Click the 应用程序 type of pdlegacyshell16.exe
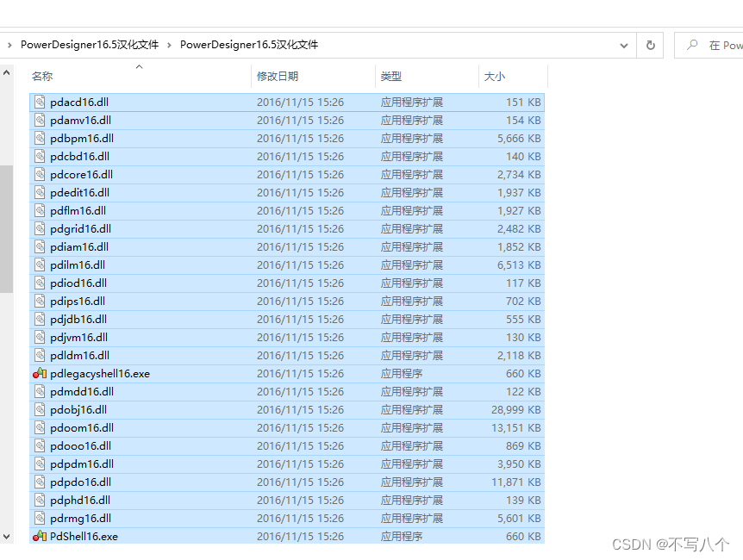This screenshot has height=560, width=743. 402,373
